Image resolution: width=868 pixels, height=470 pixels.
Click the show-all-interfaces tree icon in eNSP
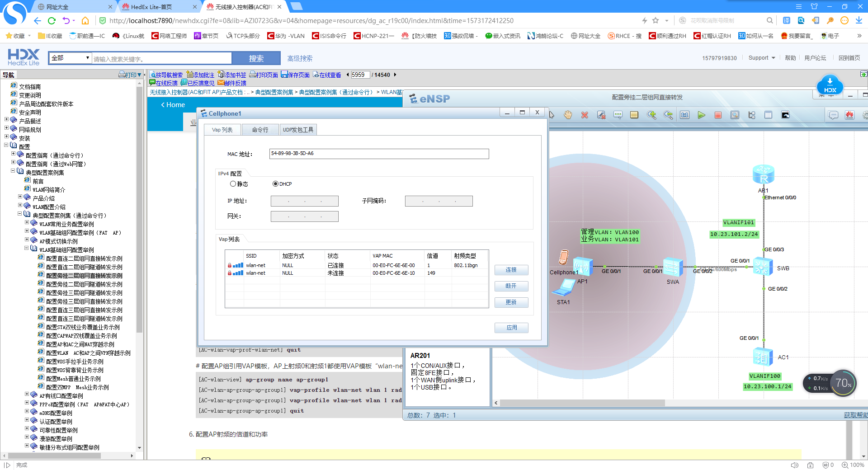(752, 115)
